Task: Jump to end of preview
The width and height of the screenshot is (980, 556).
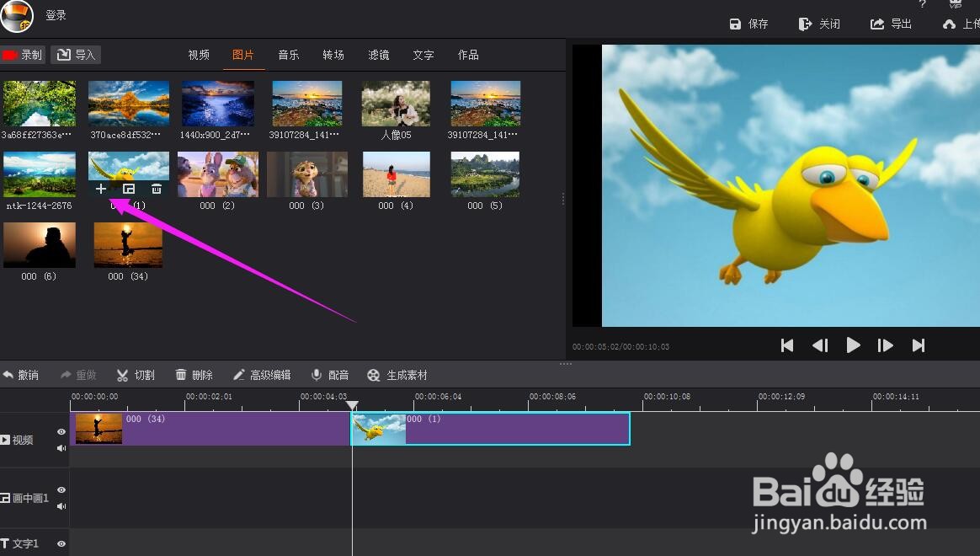Action: click(919, 345)
